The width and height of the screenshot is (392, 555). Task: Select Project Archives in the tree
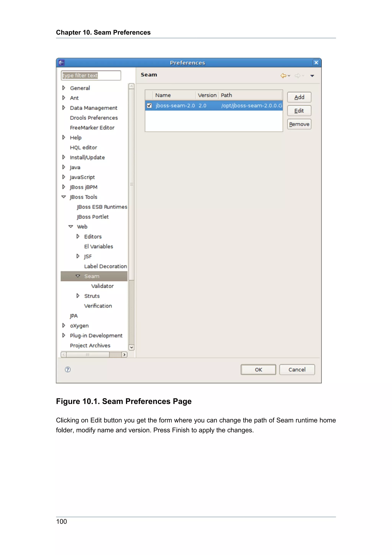point(90,345)
